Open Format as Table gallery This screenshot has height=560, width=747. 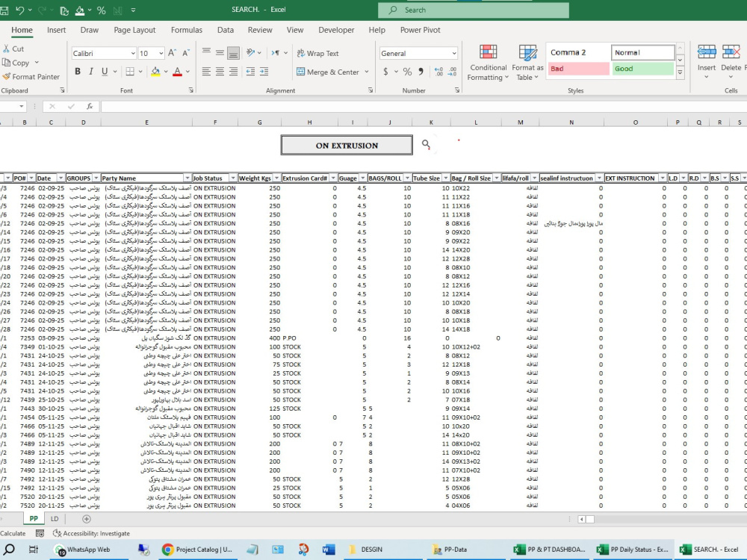coord(527,63)
